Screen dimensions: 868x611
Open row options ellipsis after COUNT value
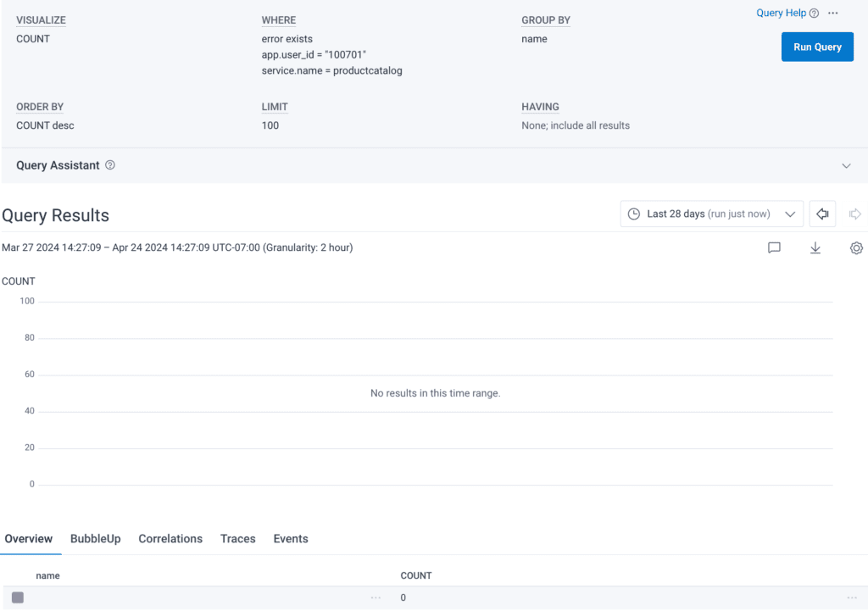[852, 597]
